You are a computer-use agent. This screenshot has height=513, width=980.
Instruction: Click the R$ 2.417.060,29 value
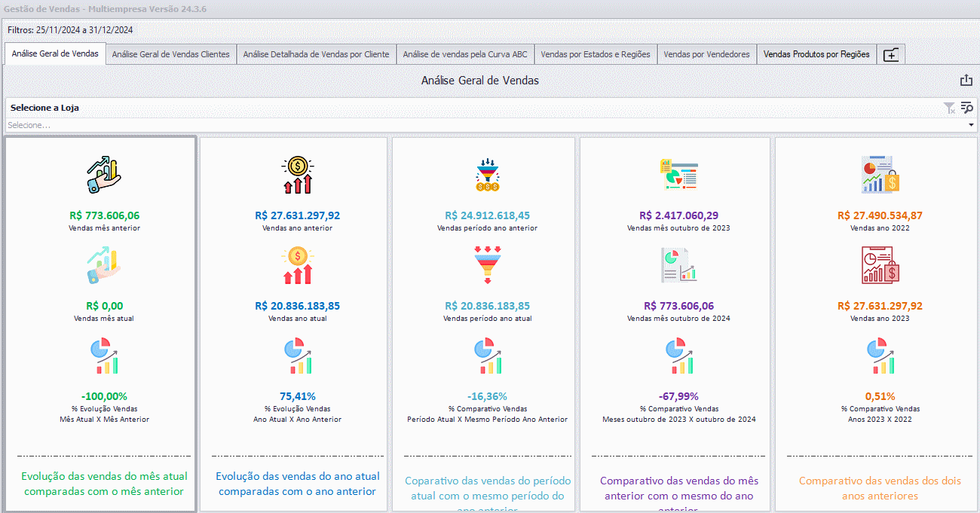point(678,215)
